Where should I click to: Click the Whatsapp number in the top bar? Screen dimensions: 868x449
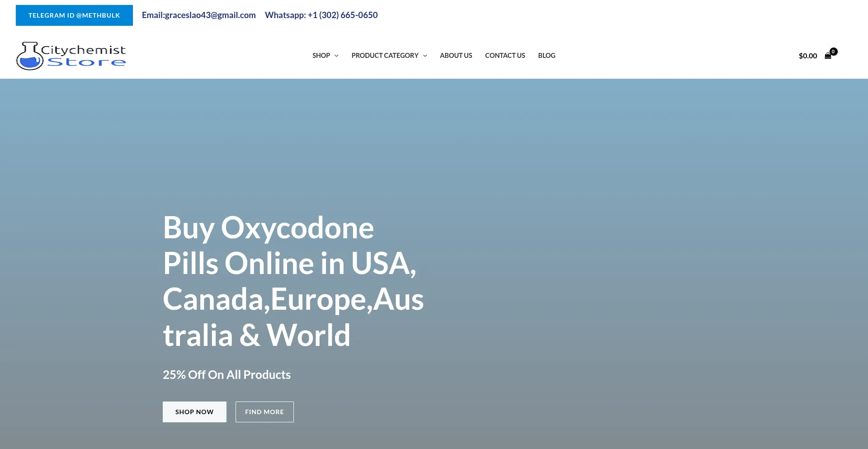pyautogui.click(x=321, y=15)
